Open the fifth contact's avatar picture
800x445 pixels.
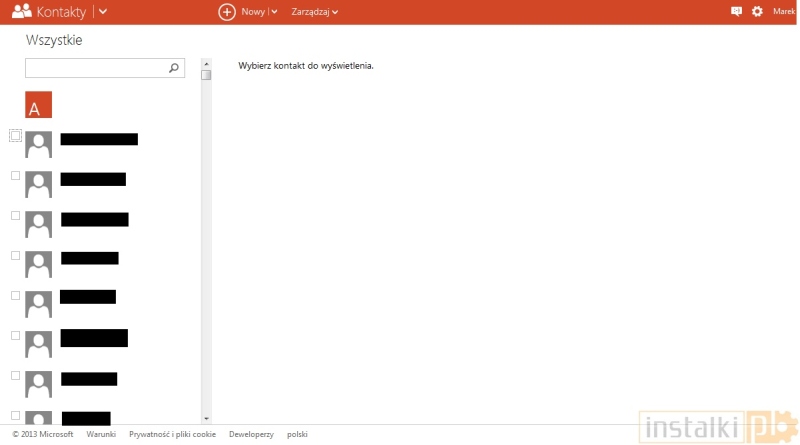(38, 304)
